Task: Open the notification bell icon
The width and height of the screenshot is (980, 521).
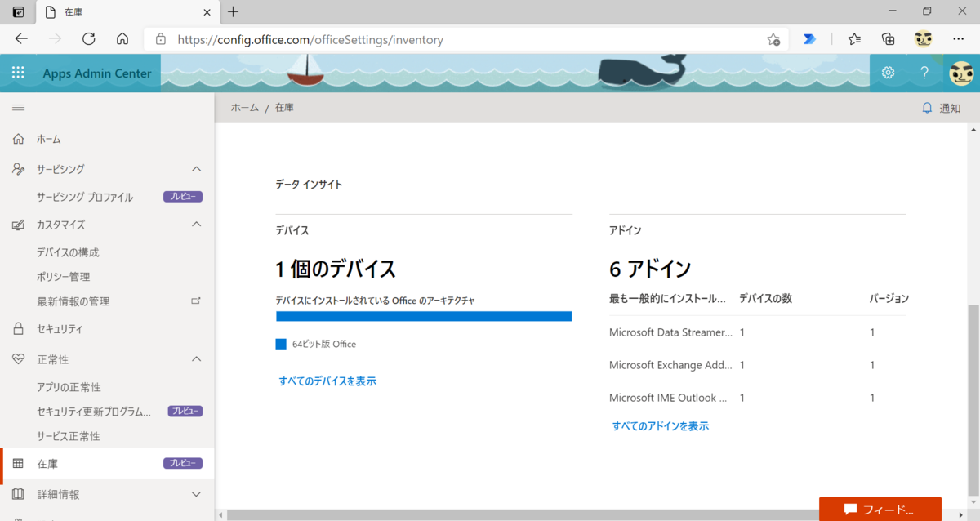Action: tap(927, 108)
